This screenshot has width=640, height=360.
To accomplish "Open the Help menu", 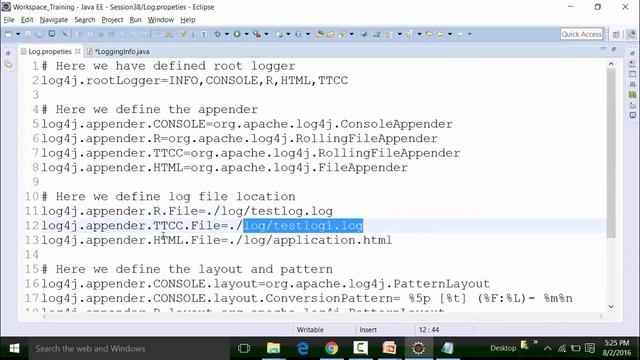I will pos(188,20).
